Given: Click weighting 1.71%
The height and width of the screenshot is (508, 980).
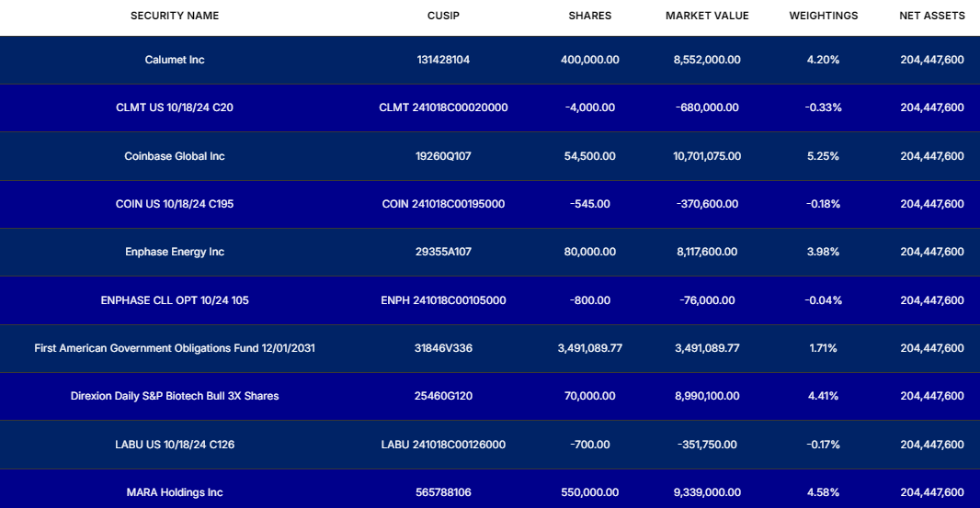Looking at the screenshot, I should [x=823, y=348].
